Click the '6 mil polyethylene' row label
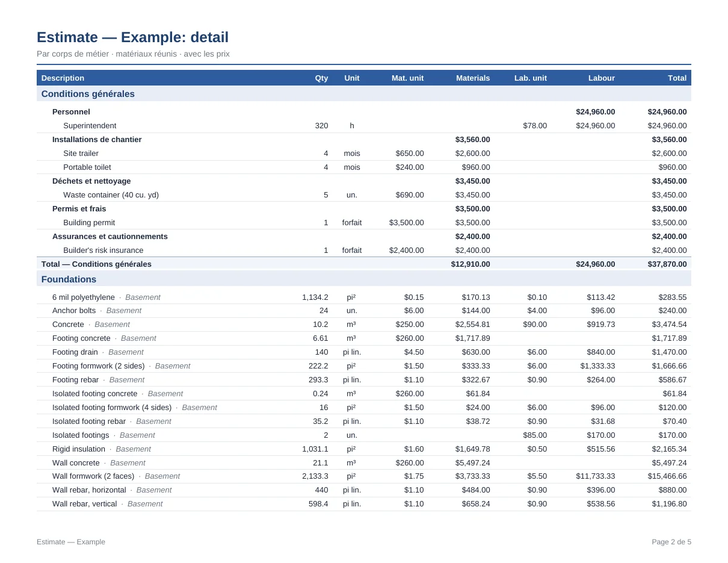The width and height of the screenshot is (728, 563). click(x=84, y=297)
